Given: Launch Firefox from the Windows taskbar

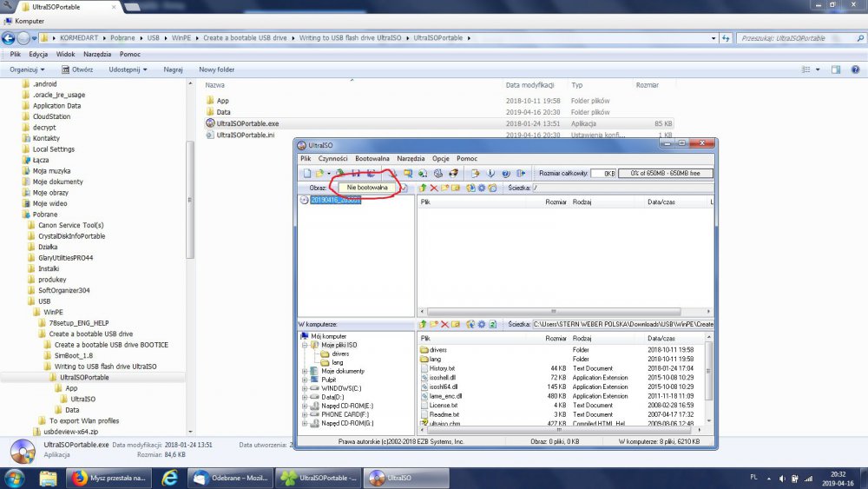Looking at the screenshot, I should click(x=80, y=478).
